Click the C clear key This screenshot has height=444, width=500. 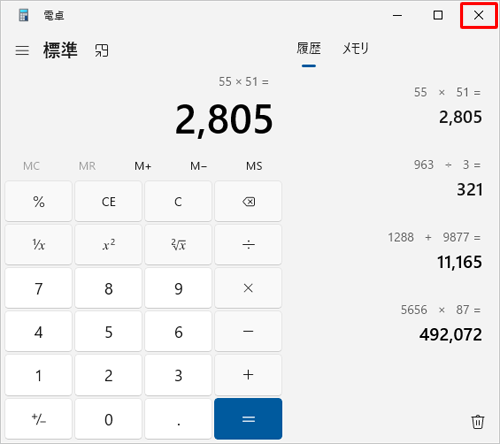click(x=178, y=201)
